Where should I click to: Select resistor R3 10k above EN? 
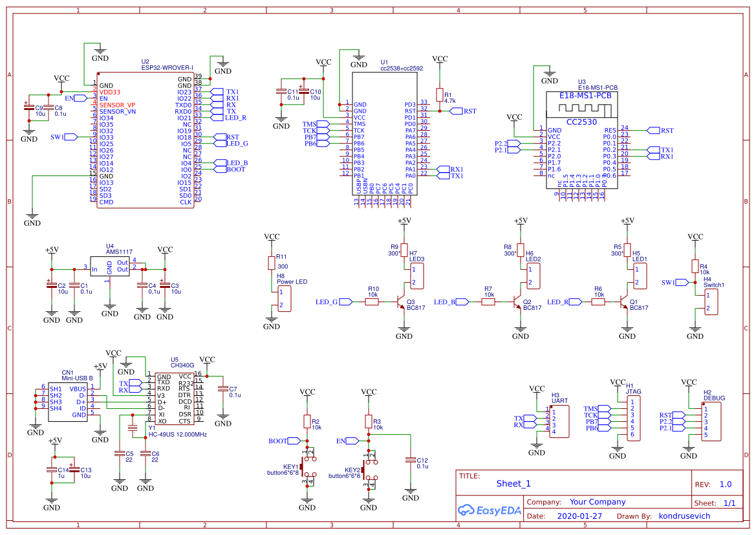pos(369,421)
